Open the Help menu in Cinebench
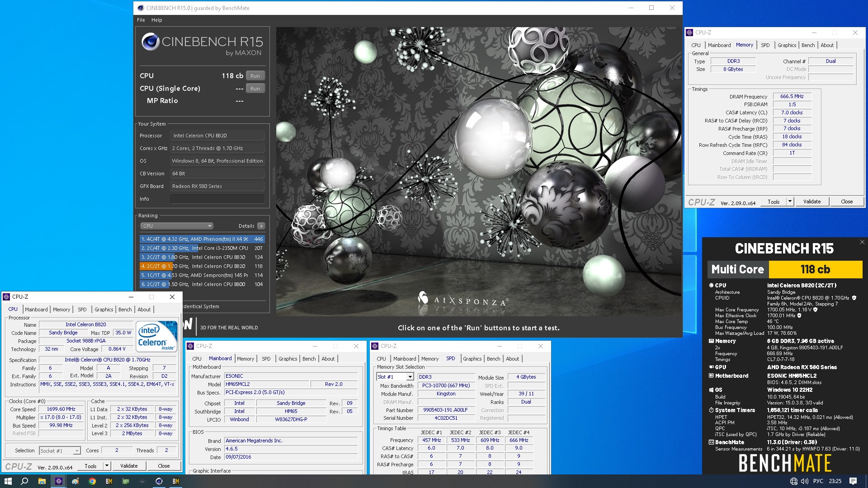This screenshot has width=868, height=488. [x=156, y=20]
